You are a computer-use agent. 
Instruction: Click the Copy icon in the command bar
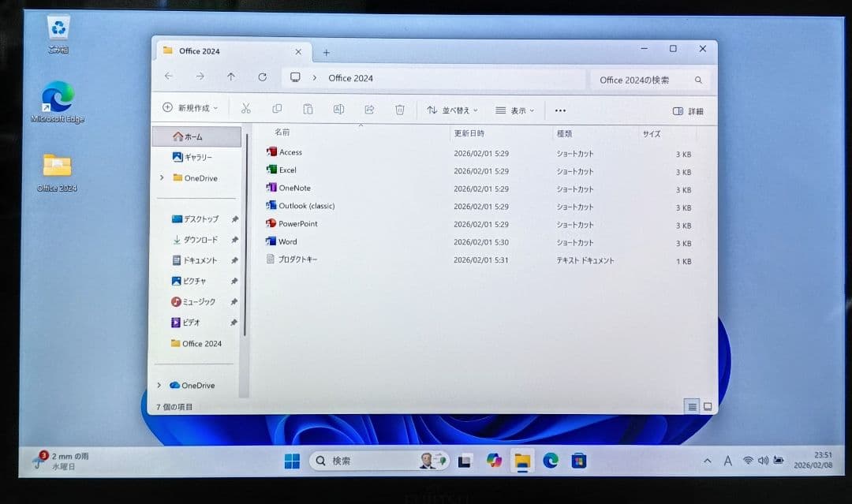(x=276, y=109)
